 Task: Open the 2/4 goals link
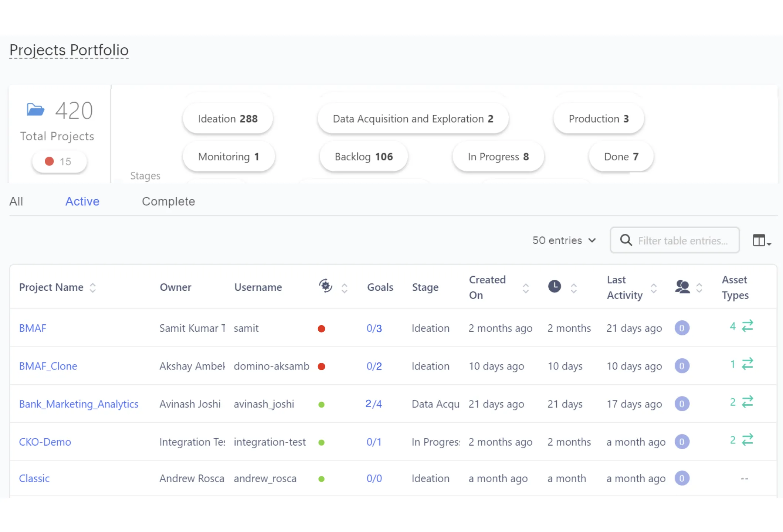point(373,404)
